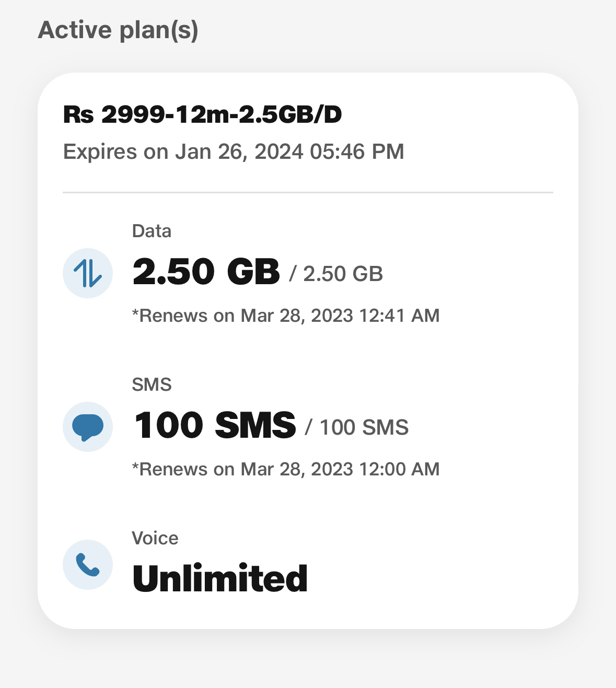Click the plan expiry date text
Image resolution: width=616 pixels, height=688 pixels.
(x=234, y=151)
